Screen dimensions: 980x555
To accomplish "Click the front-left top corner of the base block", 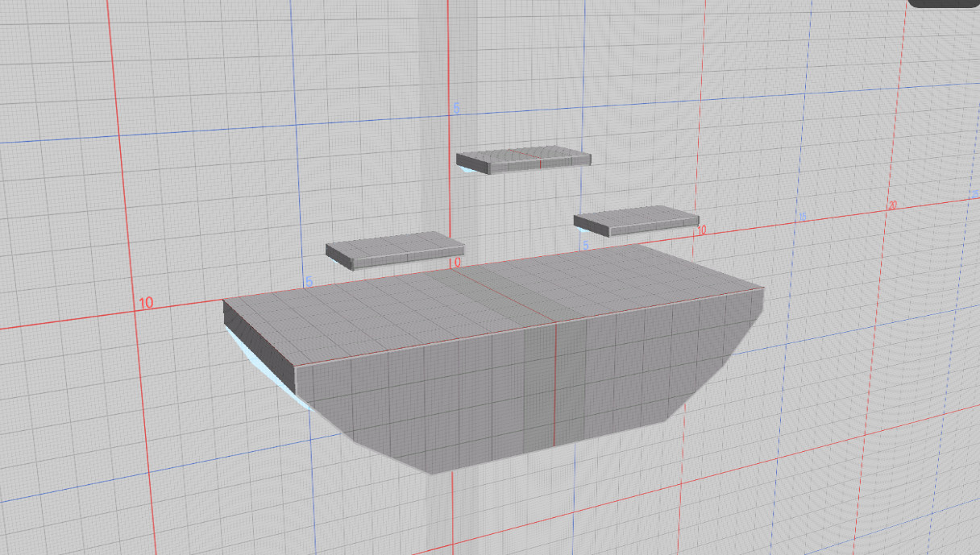I will pos(294,367).
